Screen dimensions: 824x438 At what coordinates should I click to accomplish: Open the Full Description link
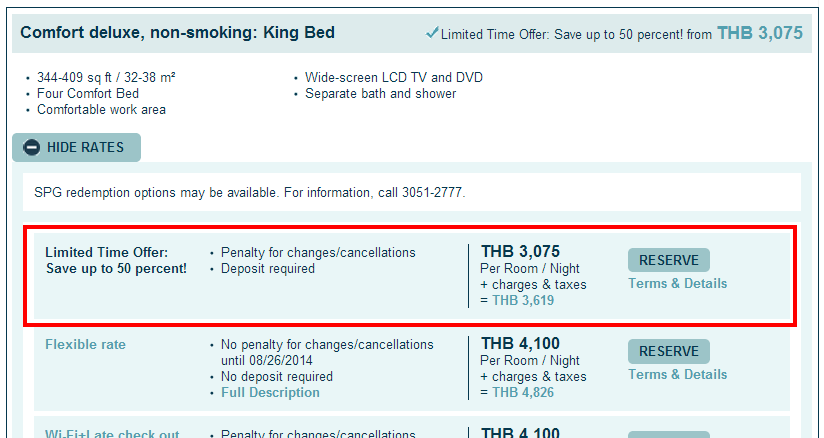pos(270,393)
